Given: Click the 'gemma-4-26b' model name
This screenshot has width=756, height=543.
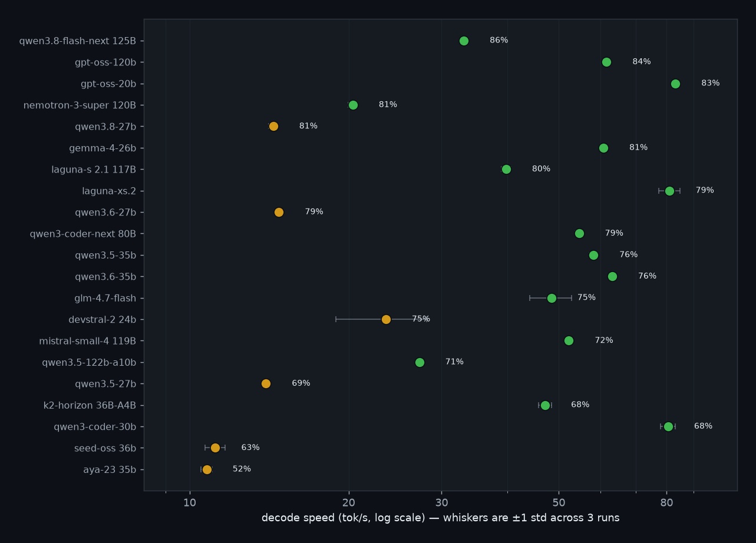Looking at the screenshot, I should click(x=103, y=148).
